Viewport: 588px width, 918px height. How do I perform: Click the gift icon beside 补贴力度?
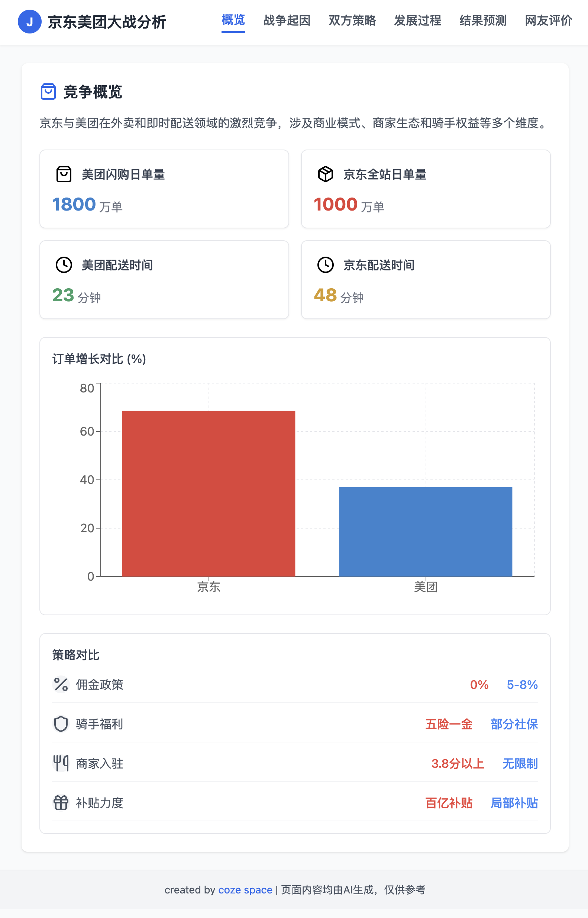61,803
